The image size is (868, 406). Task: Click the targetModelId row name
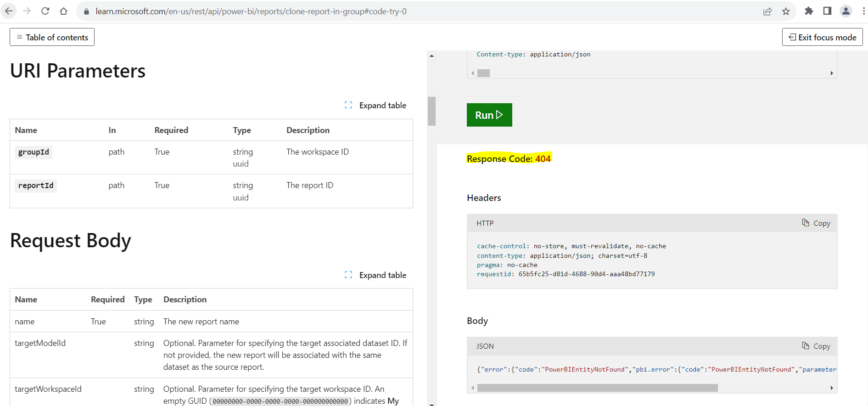point(40,343)
